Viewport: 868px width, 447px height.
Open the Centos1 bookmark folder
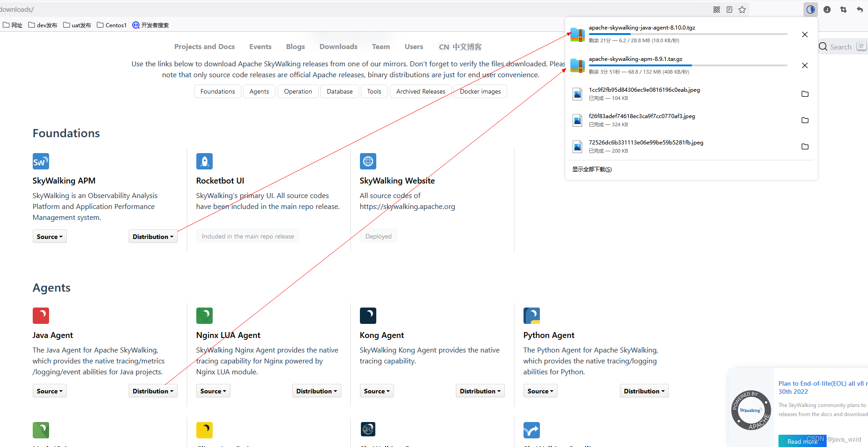pyautogui.click(x=112, y=25)
